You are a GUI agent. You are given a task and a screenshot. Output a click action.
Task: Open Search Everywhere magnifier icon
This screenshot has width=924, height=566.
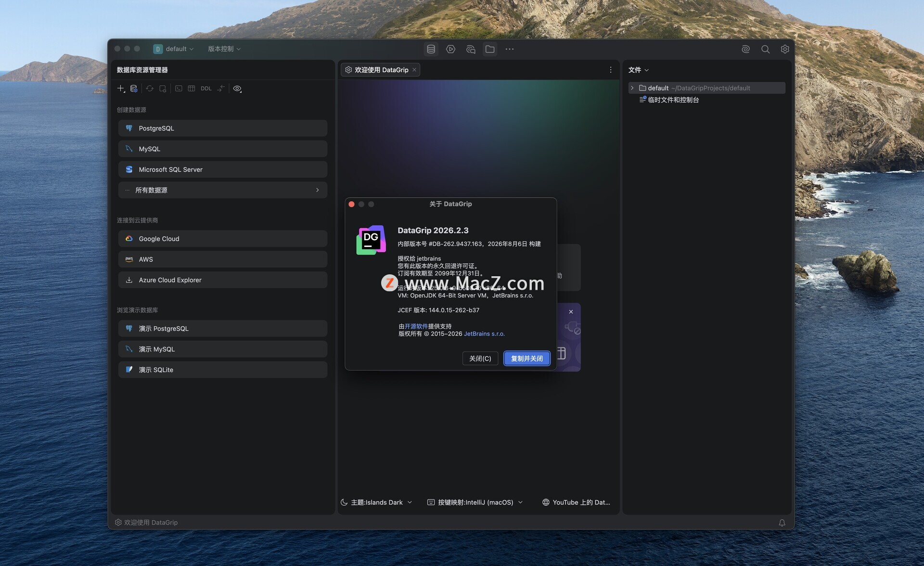(x=765, y=49)
